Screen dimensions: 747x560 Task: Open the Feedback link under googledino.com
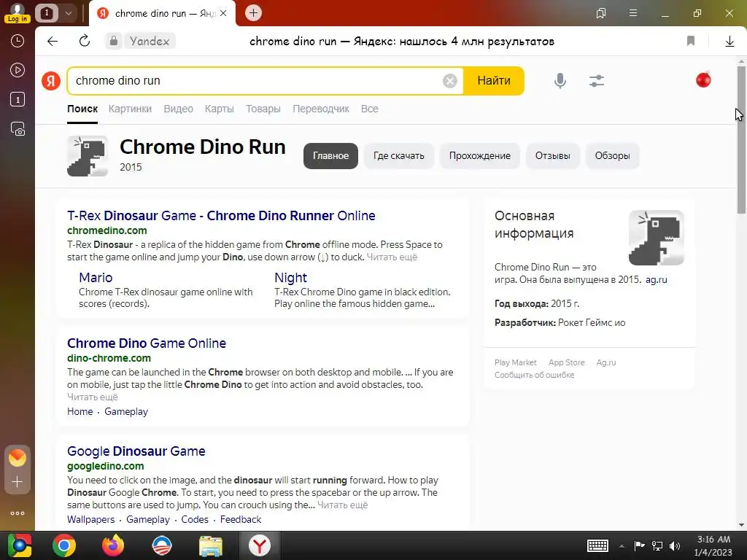click(x=241, y=519)
